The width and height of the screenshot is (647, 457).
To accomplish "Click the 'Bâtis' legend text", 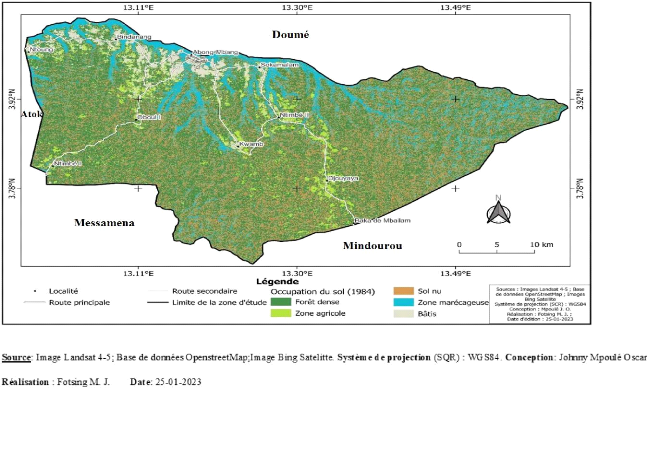I will point(427,314).
